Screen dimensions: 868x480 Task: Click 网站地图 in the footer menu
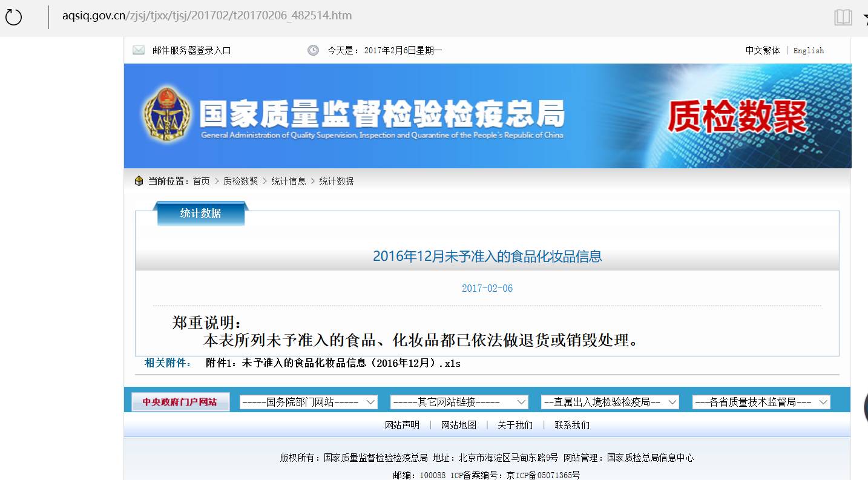(460, 424)
